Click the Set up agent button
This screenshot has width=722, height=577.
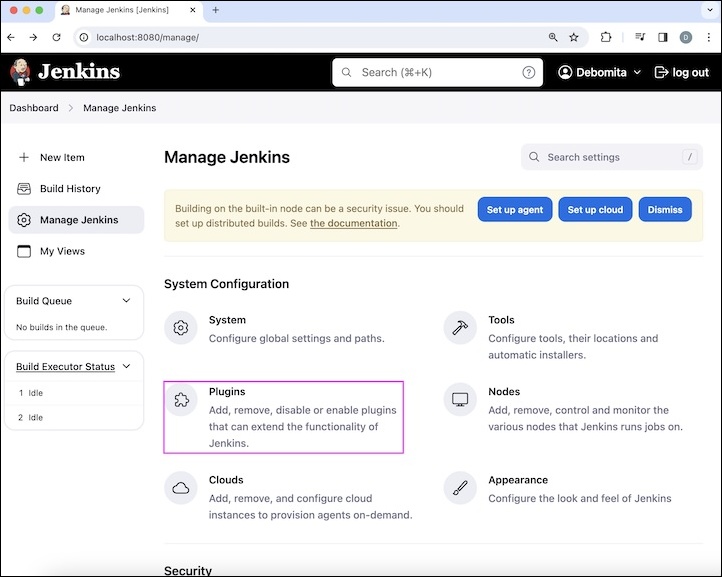tap(515, 210)
